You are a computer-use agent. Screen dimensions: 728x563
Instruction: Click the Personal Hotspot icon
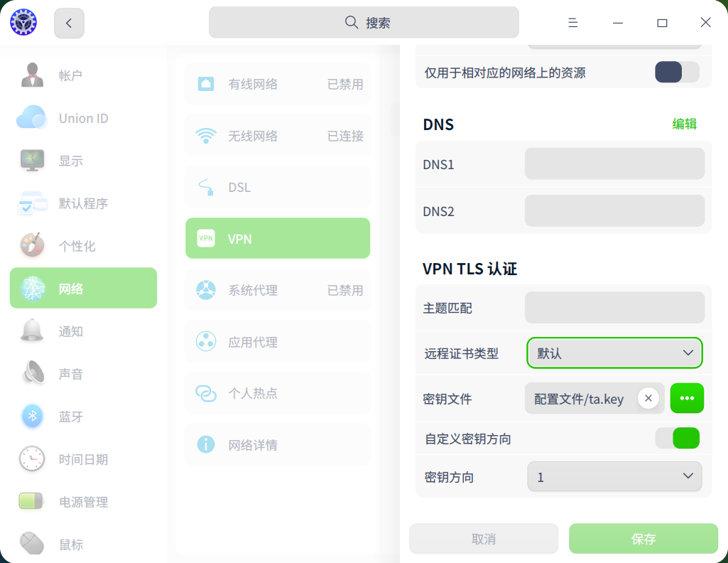[206, 393]
